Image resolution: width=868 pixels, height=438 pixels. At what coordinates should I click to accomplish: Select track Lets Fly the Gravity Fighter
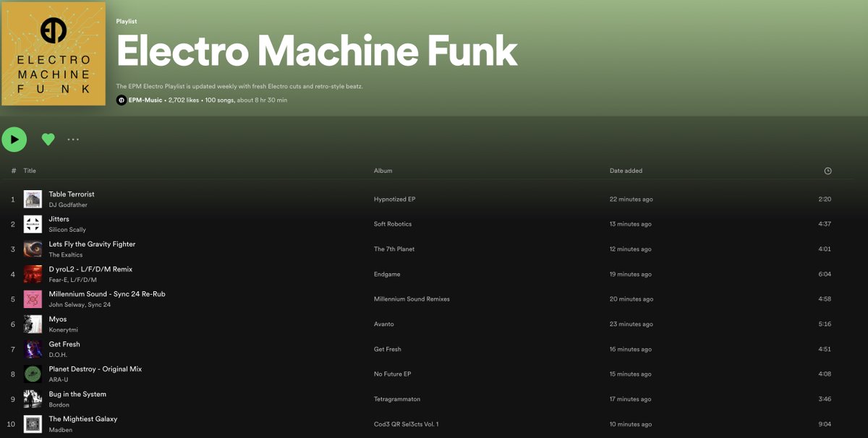[92, 244]
